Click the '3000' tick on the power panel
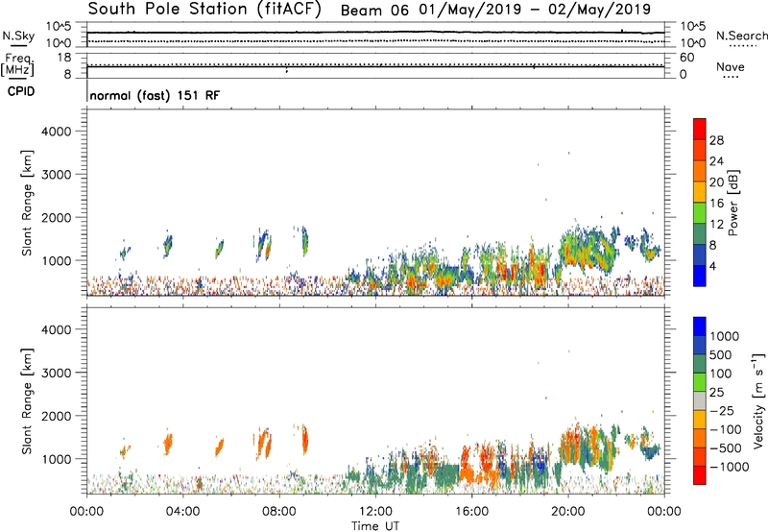The width and height of the screenshot is (768, 532). [x=56, y=175]
